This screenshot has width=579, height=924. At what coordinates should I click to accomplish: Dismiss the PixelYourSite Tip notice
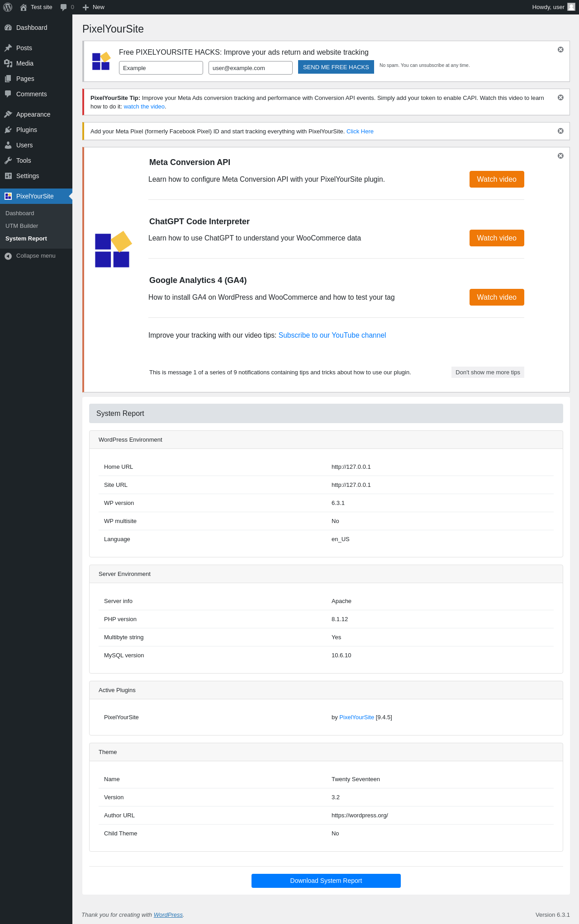click(x=560, y=98)
